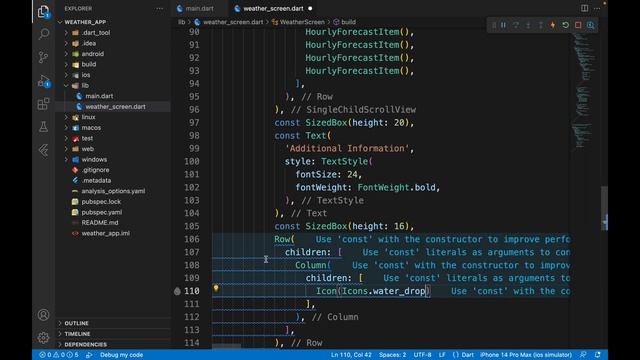Open the Extensions view
The image size is (640, 360).
43,104
